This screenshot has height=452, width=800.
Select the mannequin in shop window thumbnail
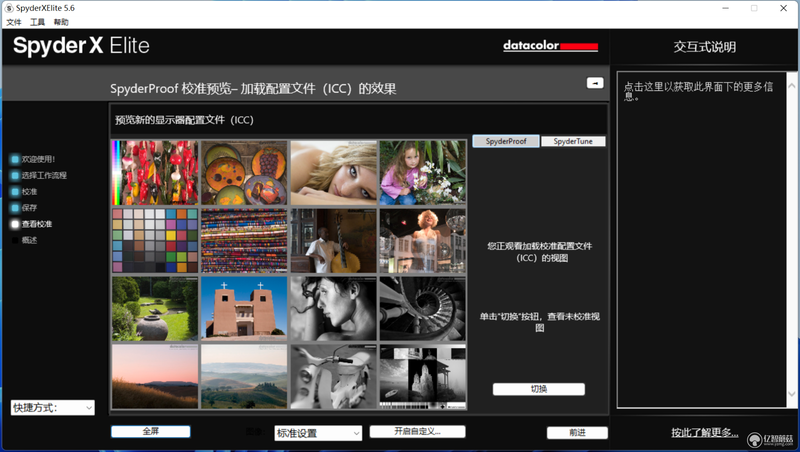click(422, 241)
